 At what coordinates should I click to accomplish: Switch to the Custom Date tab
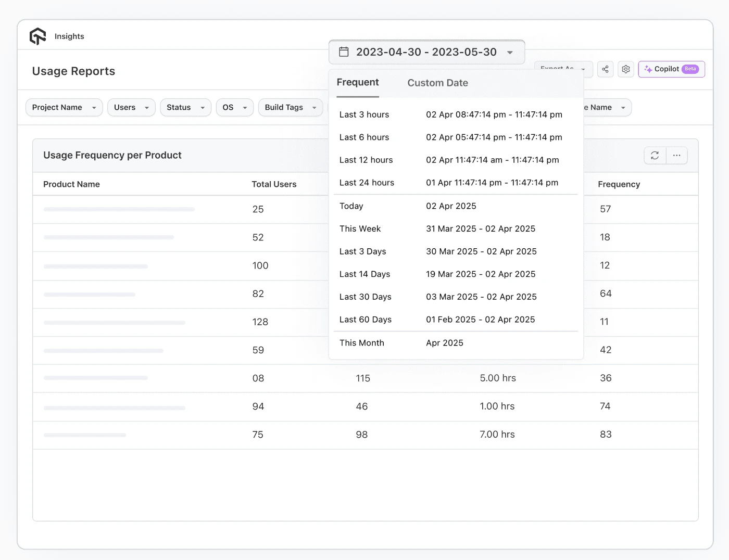point(437,83)
